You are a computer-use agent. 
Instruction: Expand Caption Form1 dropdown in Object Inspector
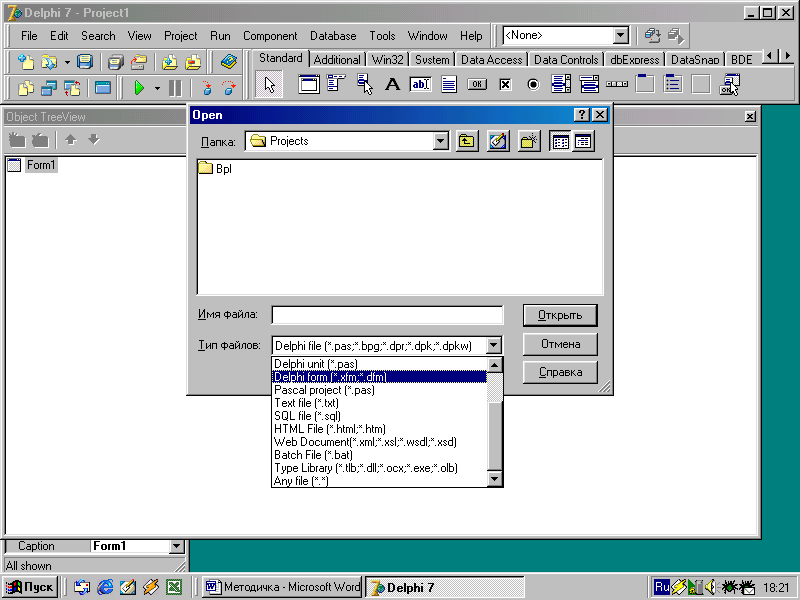coord(176,546)
